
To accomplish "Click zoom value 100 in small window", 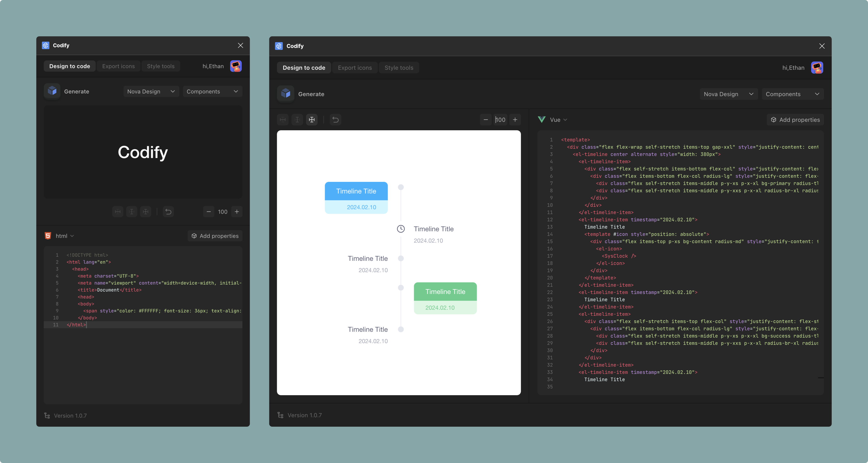I will [x=223, y=212].
